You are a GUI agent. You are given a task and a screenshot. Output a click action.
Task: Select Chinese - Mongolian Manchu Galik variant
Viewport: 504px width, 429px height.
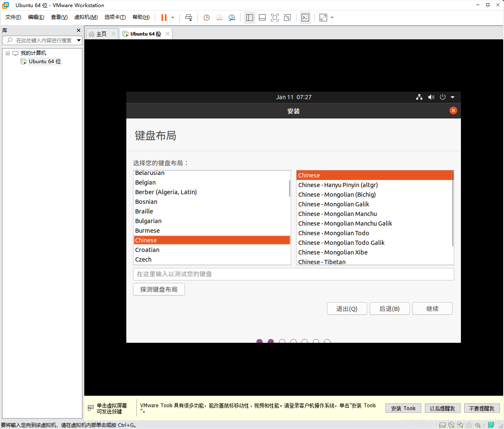point(374,223)
